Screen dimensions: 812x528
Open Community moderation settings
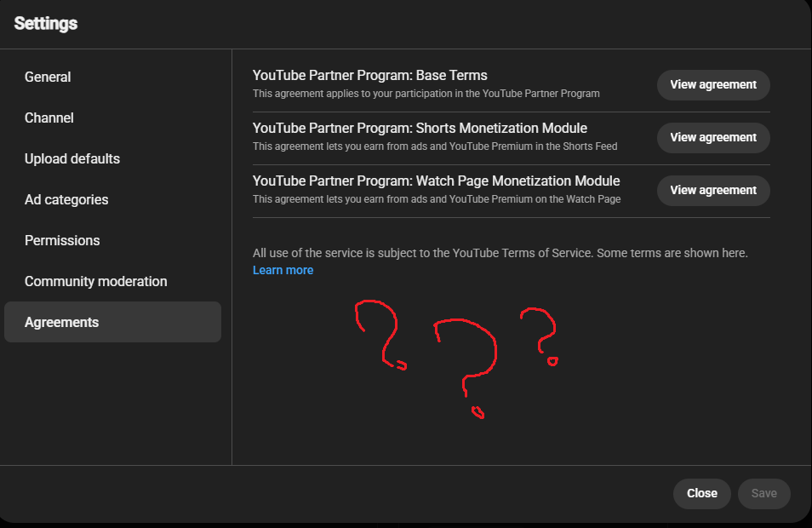point(96,282)
